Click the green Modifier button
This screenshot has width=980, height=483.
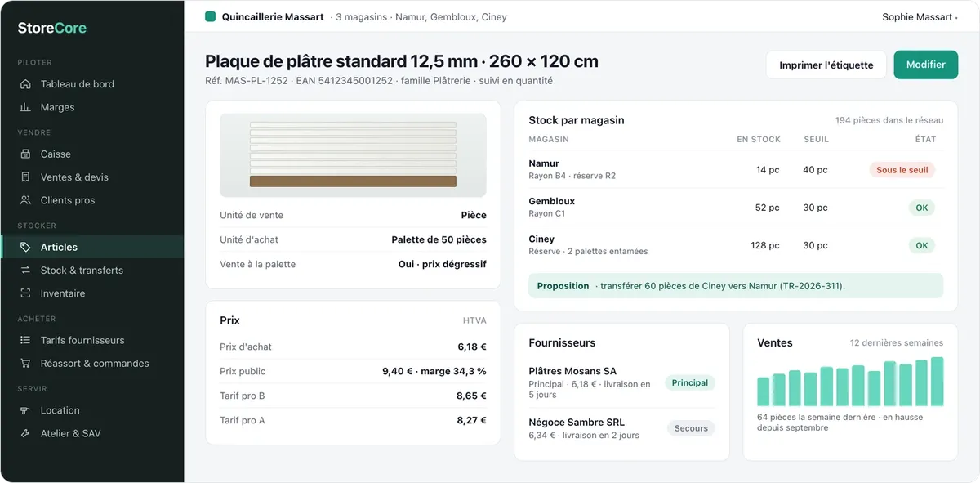coord(925,65)
